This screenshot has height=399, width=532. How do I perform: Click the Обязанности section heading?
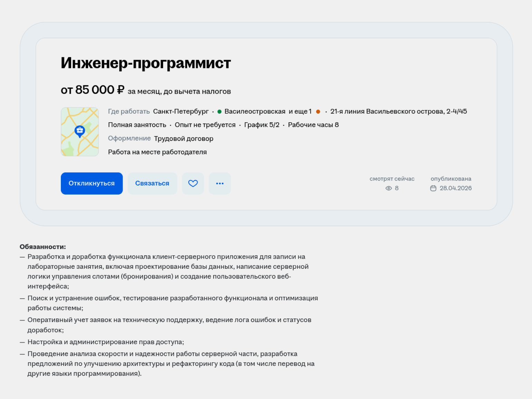point(42,247)
